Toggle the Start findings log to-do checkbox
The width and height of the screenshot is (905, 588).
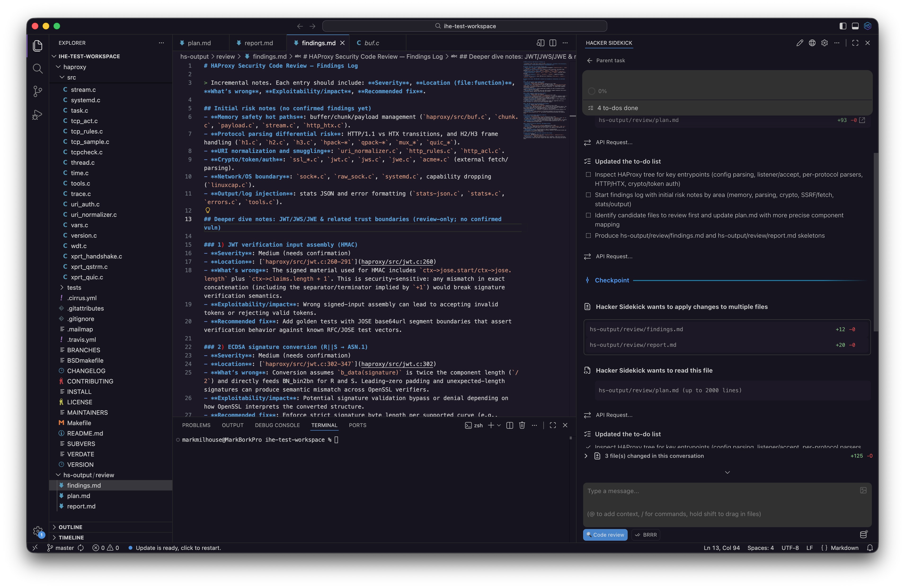pos(588,195)
